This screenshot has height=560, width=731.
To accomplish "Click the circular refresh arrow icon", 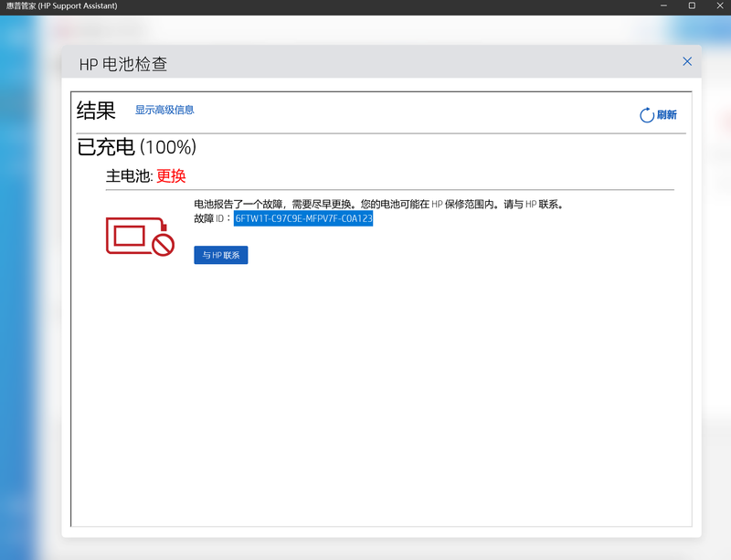I will (x=647, y=115).
